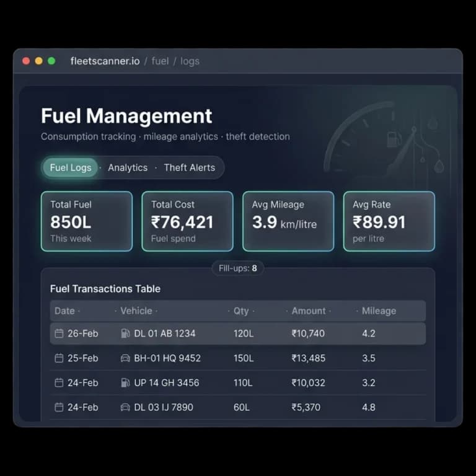Click the Fill-ups: 8 badge
This screenshot has height=476, width=476.
[x=238, y=268]
